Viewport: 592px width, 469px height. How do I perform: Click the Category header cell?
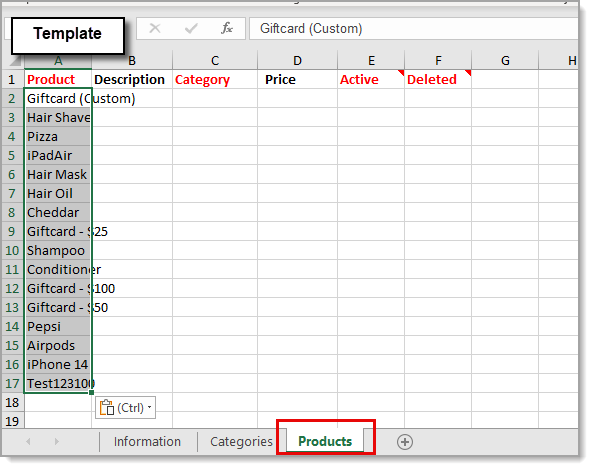(215, 79)
